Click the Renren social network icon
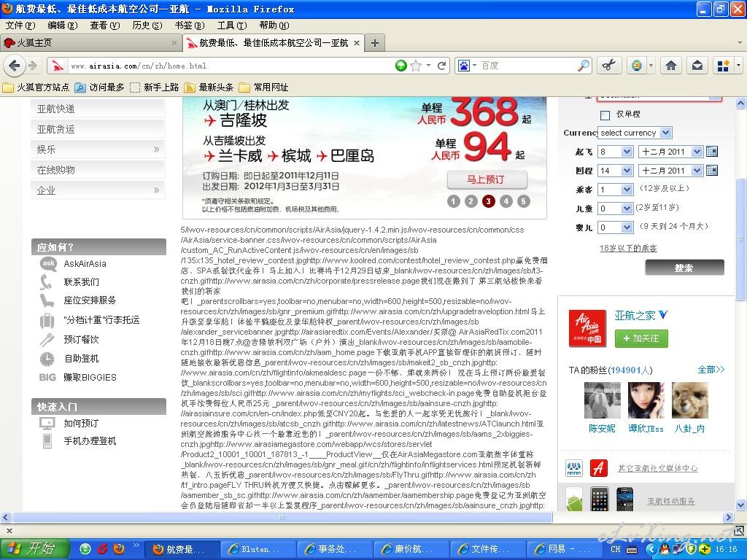This screenshot has height=560, width=747. click(x=574, y=468)
